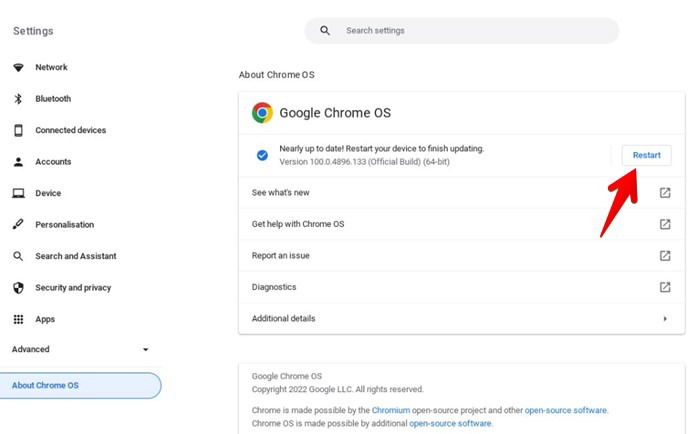
Task: Click the Network wifi icon in sidebar
Action: tap(18, 67)
